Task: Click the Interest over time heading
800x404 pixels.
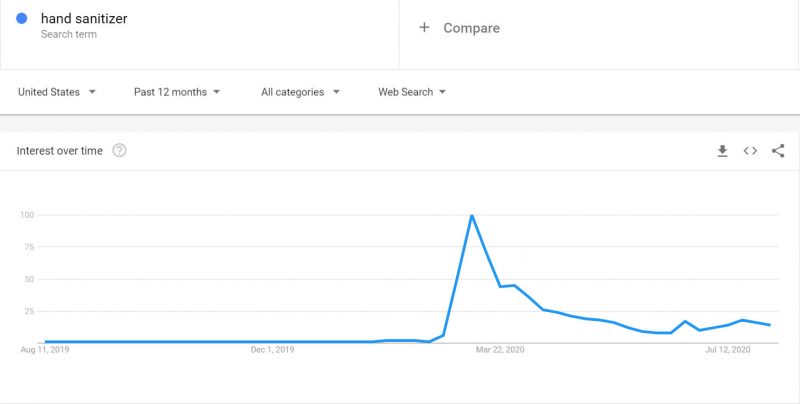Action: [60, 151]
